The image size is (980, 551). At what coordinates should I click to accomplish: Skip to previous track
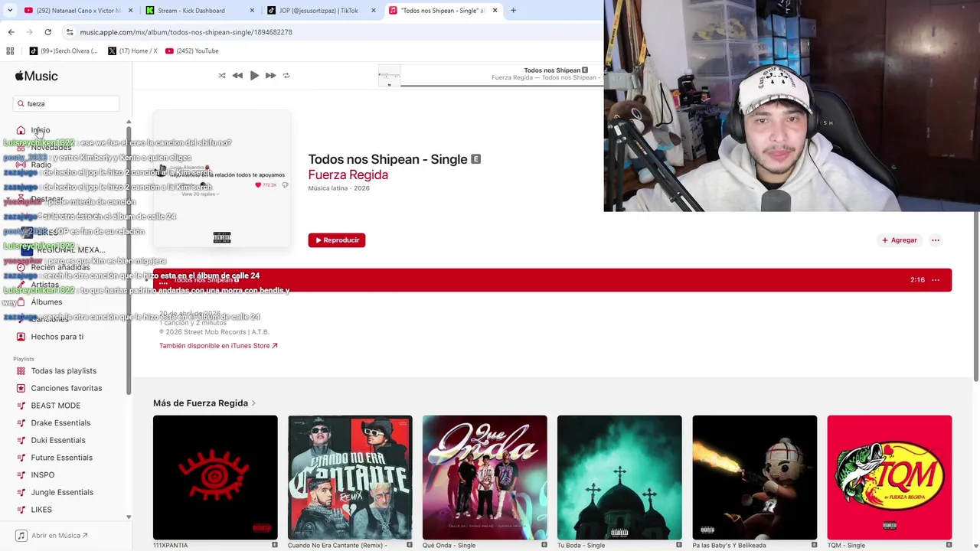(x=237, y=76)
